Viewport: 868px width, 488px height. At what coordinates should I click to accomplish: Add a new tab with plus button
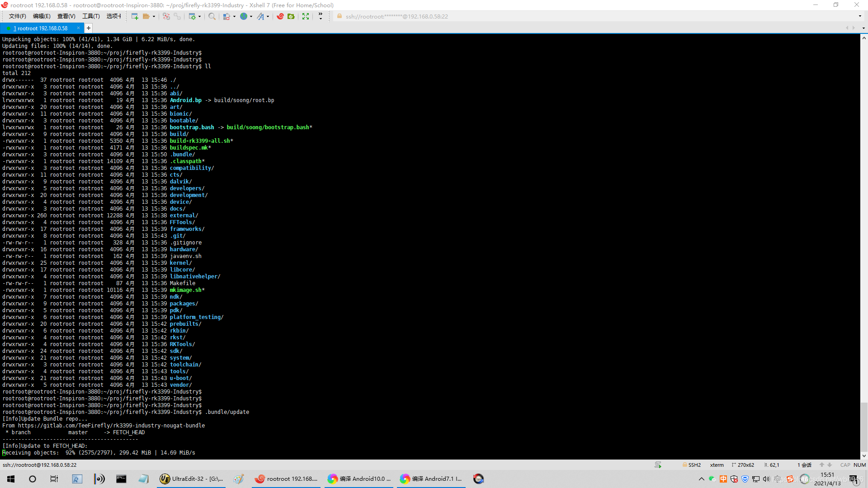pyautogui.click(x=89, y=28)
